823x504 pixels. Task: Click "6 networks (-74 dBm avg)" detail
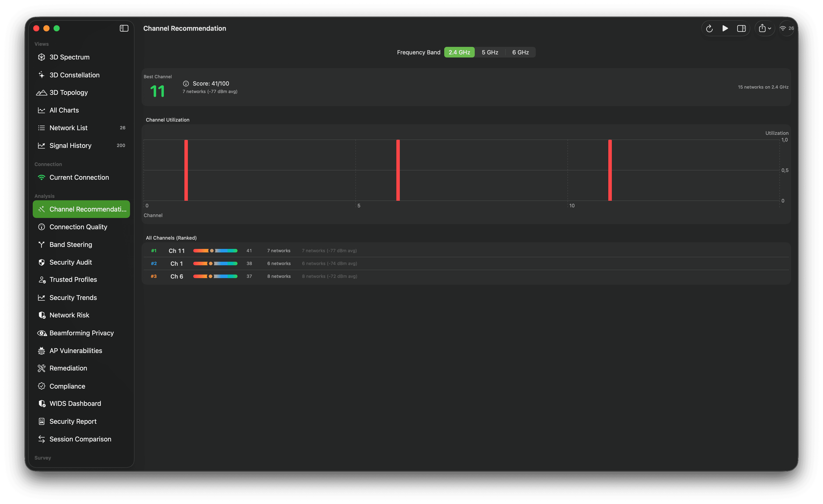[x=329, y=263]
